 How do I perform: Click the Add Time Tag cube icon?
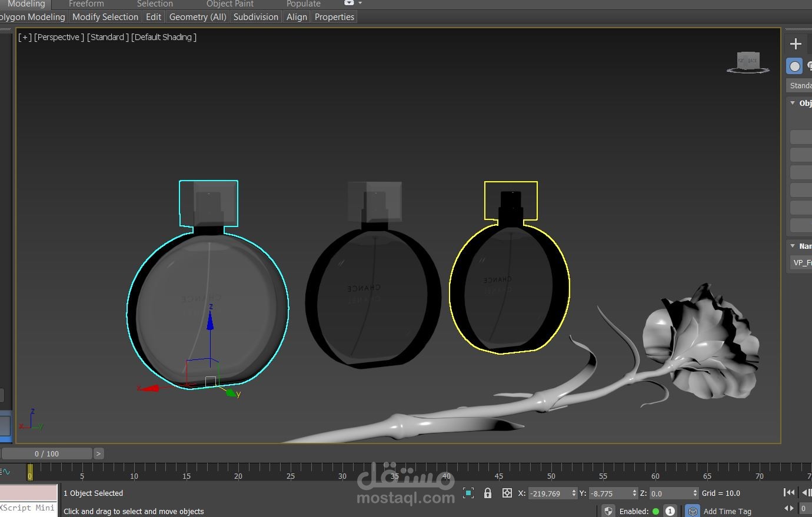click(x=693, y=511)
